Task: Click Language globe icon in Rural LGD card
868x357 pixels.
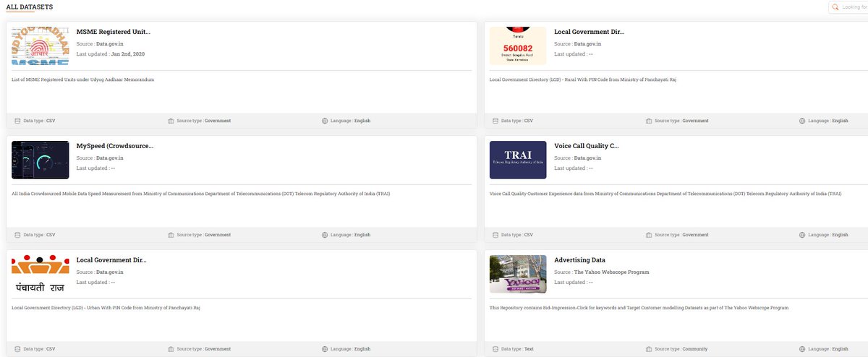Action: [x=803, y=121]
